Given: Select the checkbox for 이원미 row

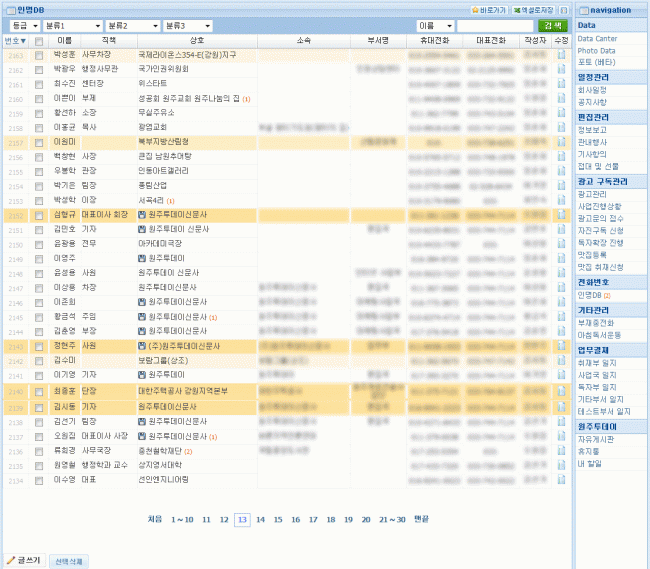Looking at the screenshot, I should [39, 143].
